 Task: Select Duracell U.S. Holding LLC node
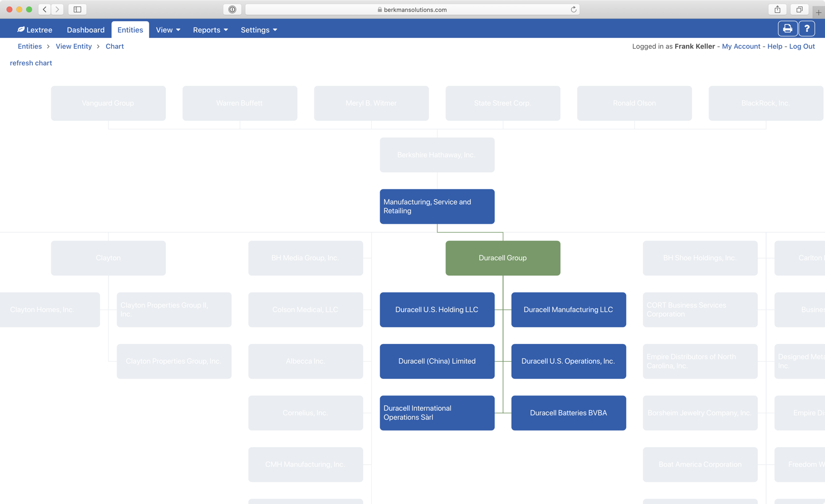pos(437,310)
